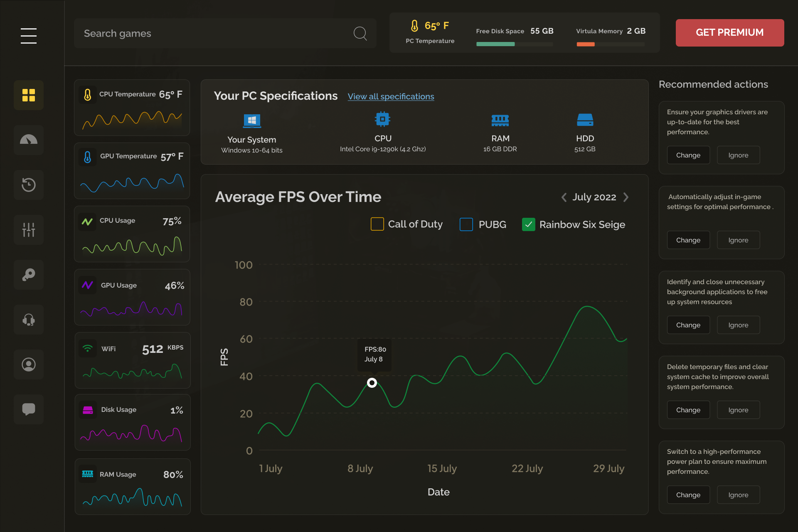Open the hamburger menu at top left
This screenshot has width=798, height=532.
pyautogui.click(x=29, y=36)
